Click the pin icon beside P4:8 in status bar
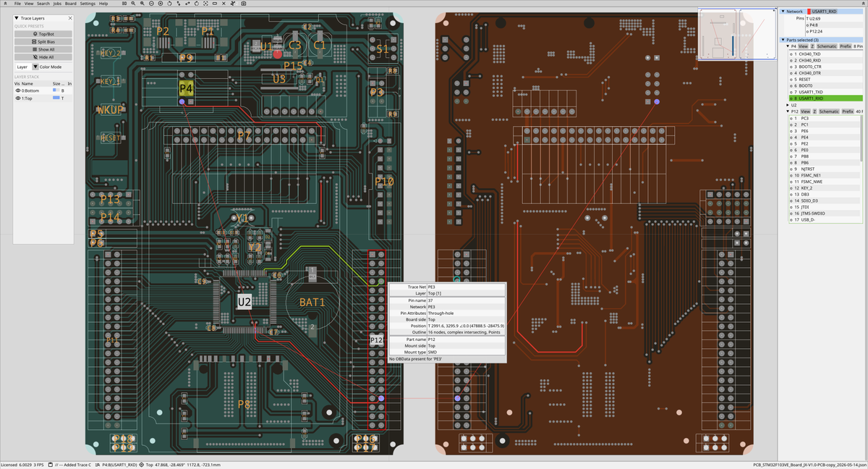This screenshot has height=469, width=868. [x=98, y=465]
